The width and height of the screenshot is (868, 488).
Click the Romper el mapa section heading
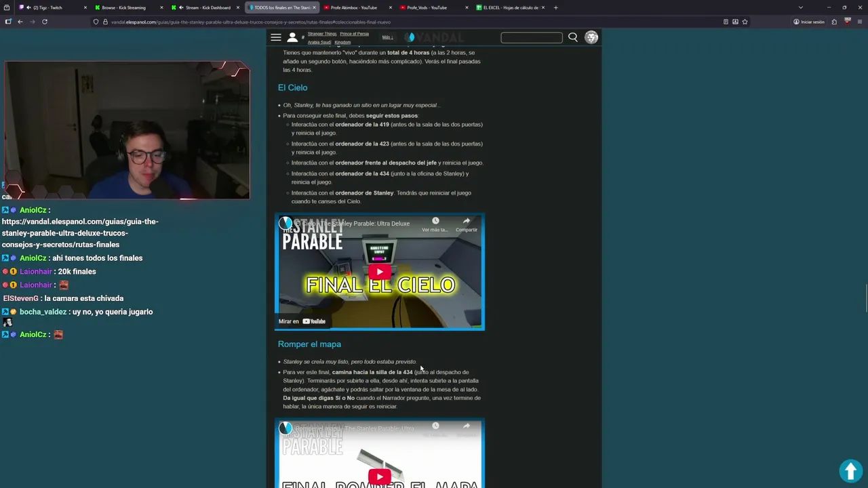tap(309, 344)
